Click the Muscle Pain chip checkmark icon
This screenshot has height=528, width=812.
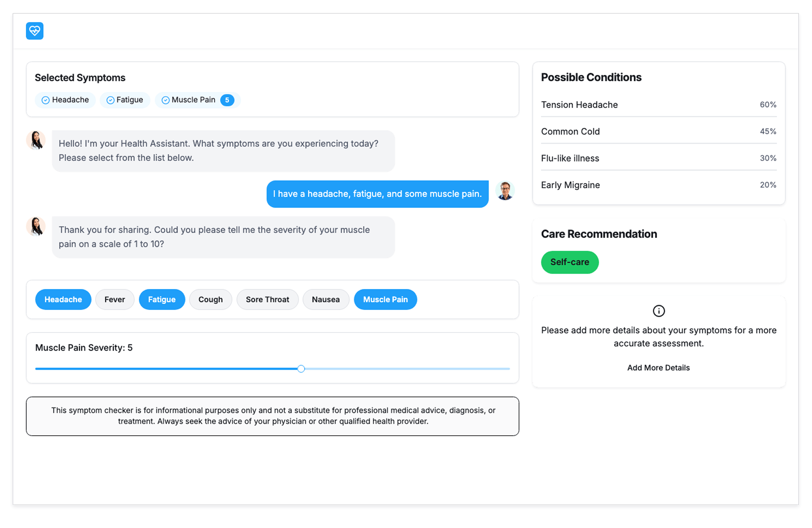[x=165, y=100]
